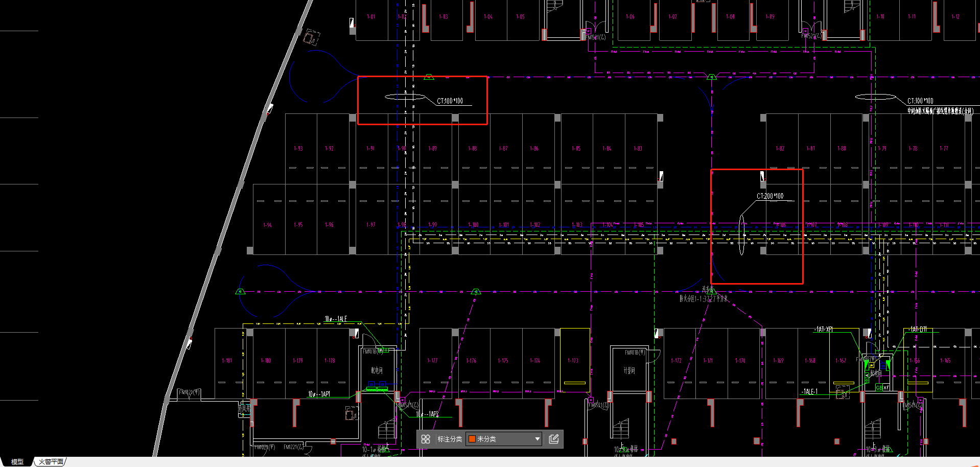The width and height of the screenshot is (980, 467).
Task: Click the edit annotation layers icon
Action: pos(553,439)
